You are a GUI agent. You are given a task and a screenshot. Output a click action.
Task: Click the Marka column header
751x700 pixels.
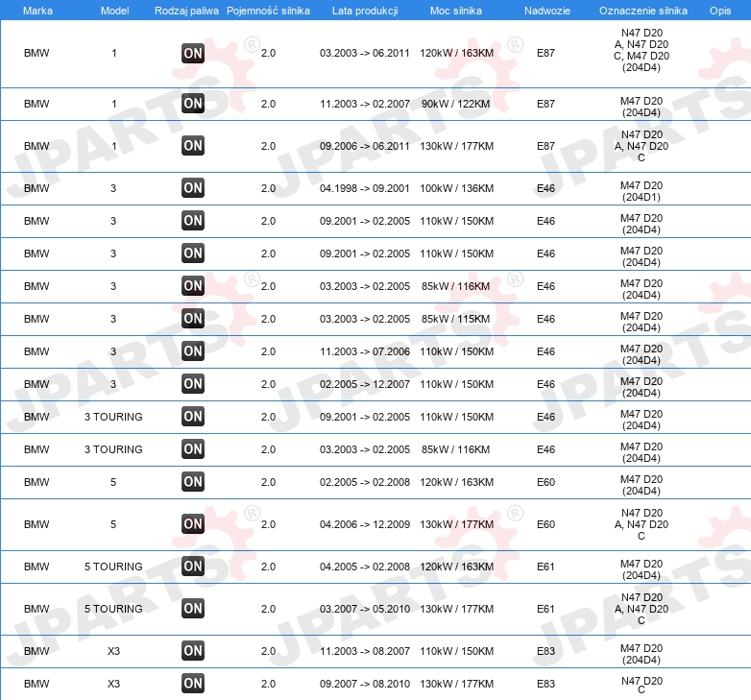click(x=37, y=11)
